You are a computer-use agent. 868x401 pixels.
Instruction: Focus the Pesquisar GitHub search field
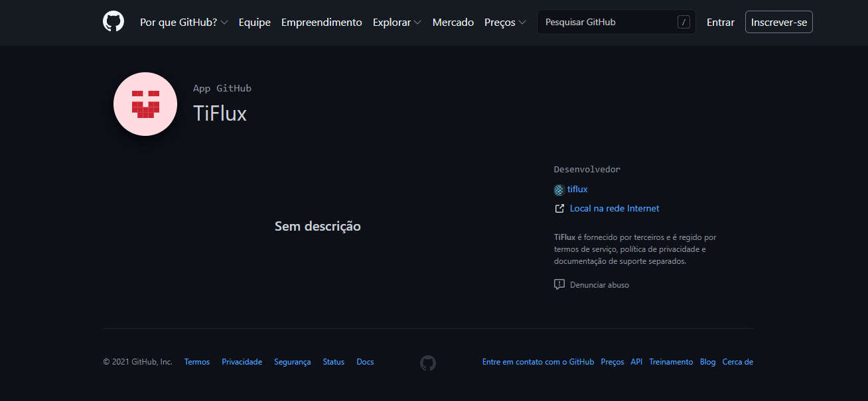pos(616,22)
